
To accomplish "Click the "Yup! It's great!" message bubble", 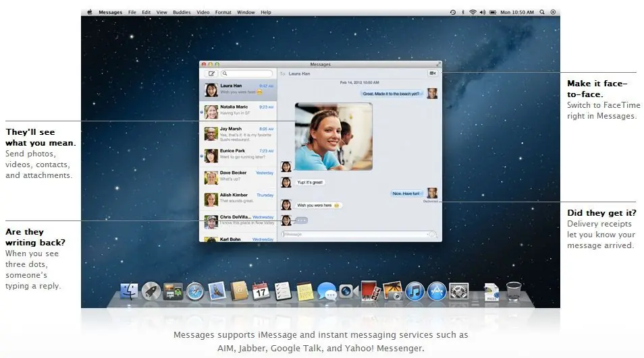I will point(310,182).
